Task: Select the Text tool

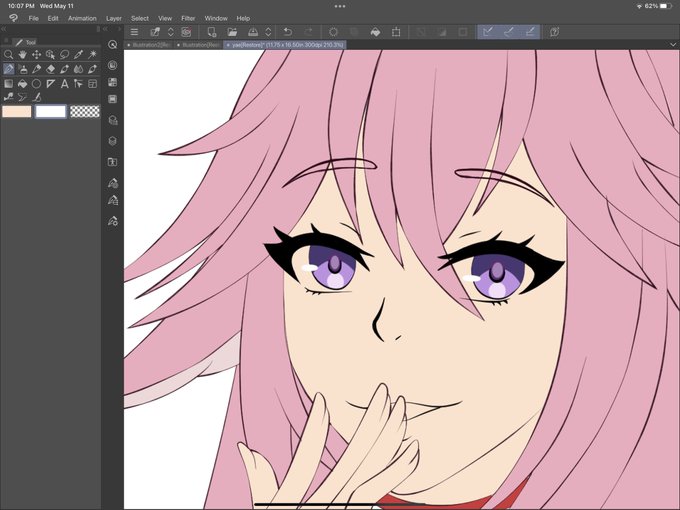Action: [x=64, y=84]
